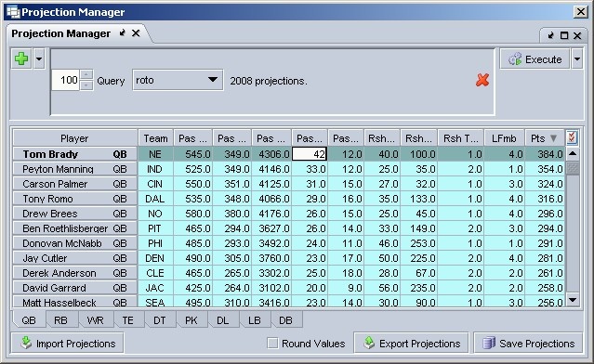
Task: Select the Carson Palmer row
Action: [289, 184]
